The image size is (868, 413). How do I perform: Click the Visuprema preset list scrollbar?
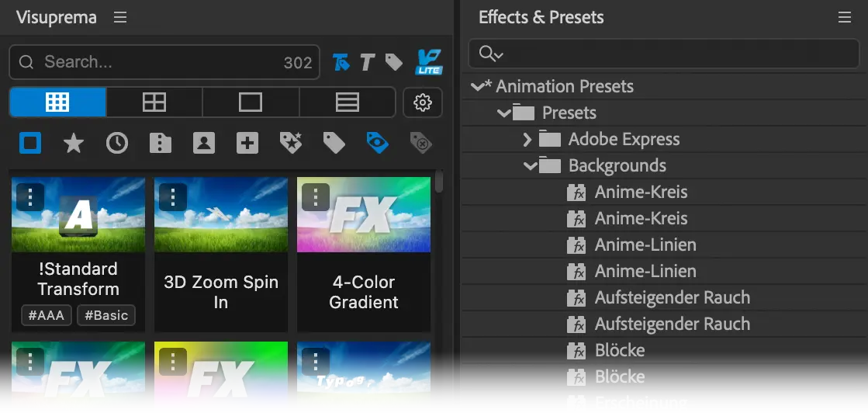(439, 182)
